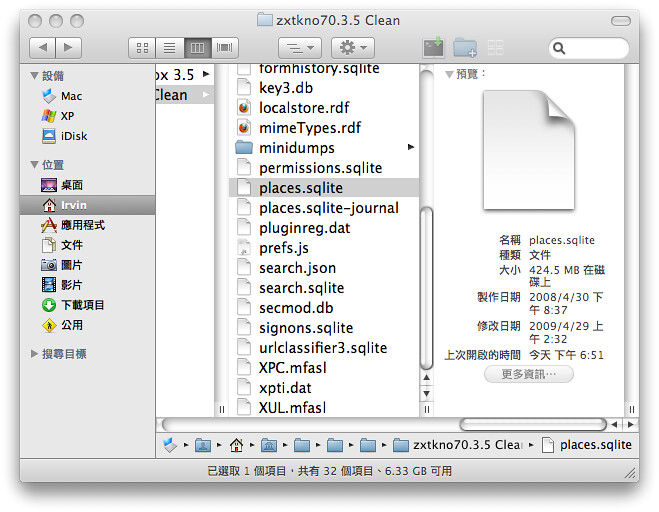Viewport: 659px width, 512px height.
Task: Click the 更多資訊 button
Action: [x=528, y=374]
